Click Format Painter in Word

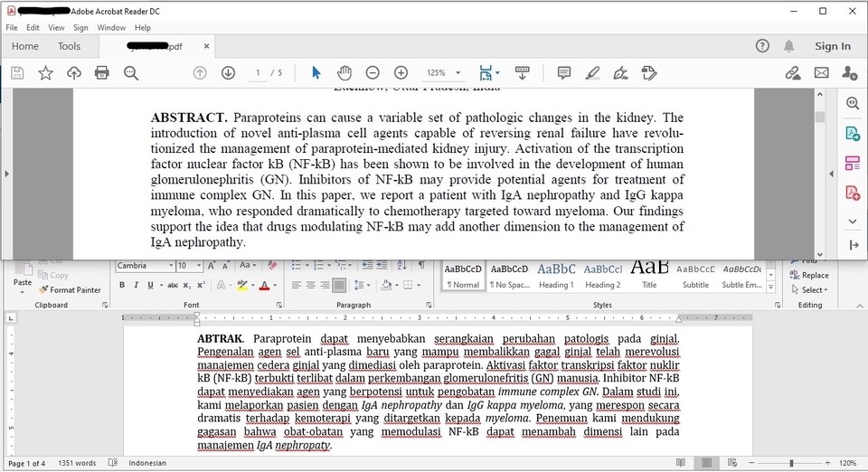[x=70, y=289]
